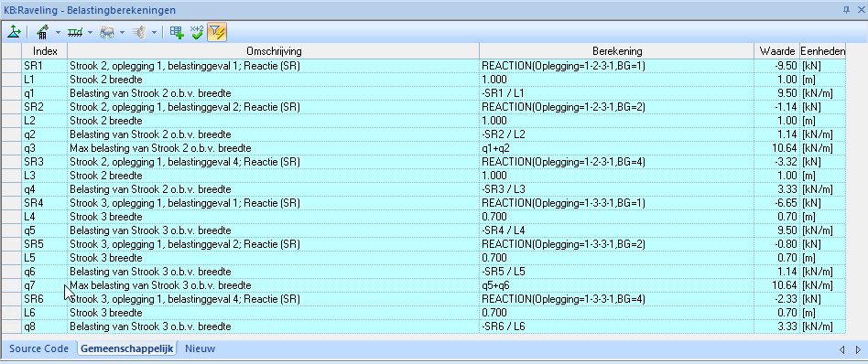Click formula 'REACTION(Oplegging=1-3-3-1,BG=2)'
Viewport: 868px width, 364px height.
563,244
